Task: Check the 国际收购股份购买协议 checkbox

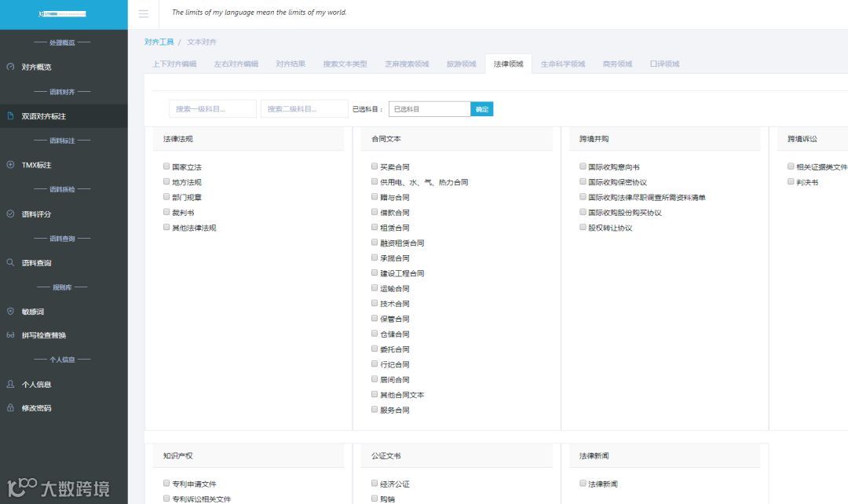Action: click(583, 212)
